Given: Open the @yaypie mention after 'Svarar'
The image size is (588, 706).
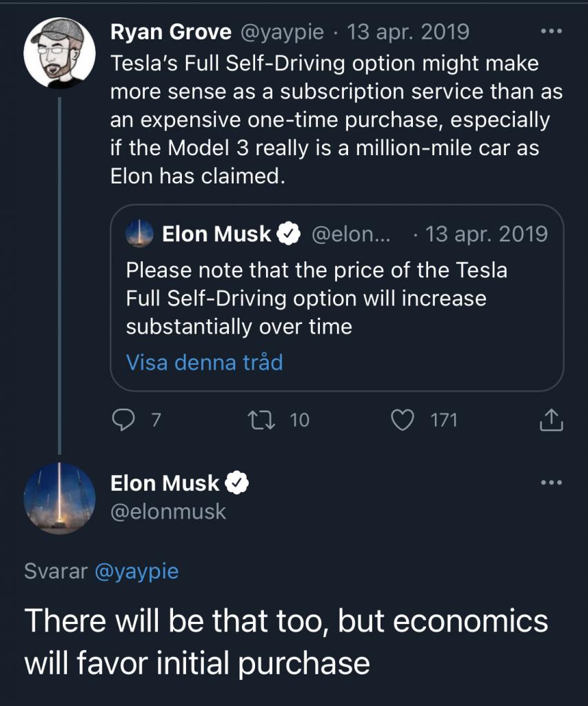Looking at the screenshot, I should coord(137,572).
